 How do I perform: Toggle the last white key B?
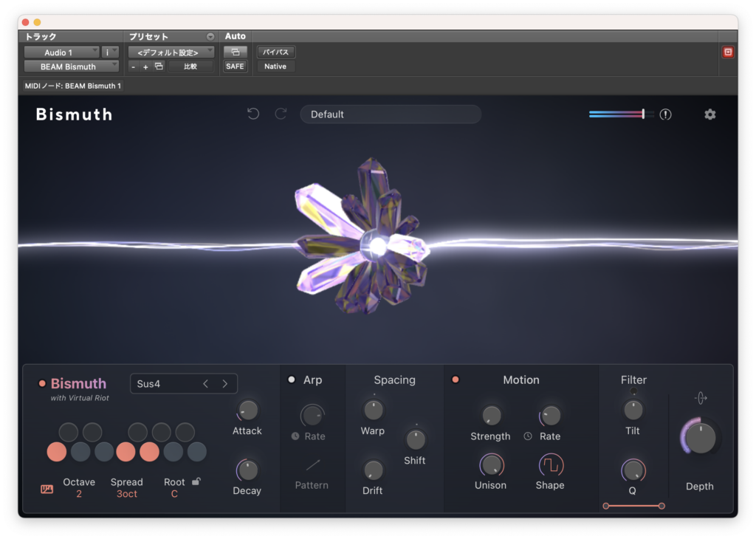point(196,452)
